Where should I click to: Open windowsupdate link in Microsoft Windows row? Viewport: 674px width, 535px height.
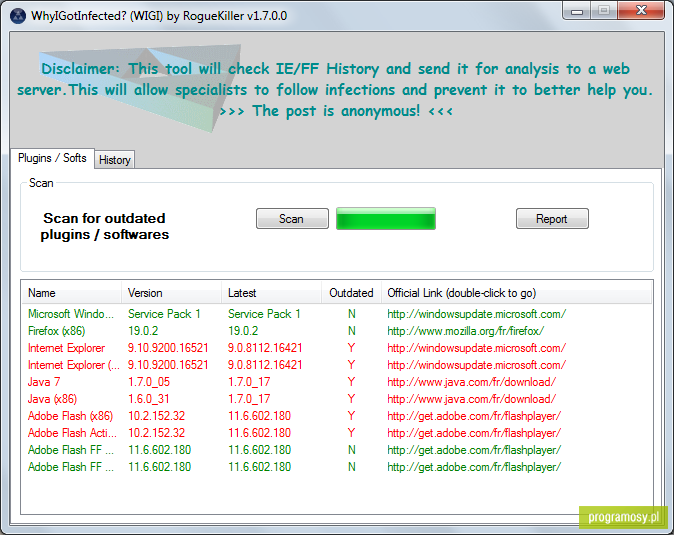tap(476, 314)
